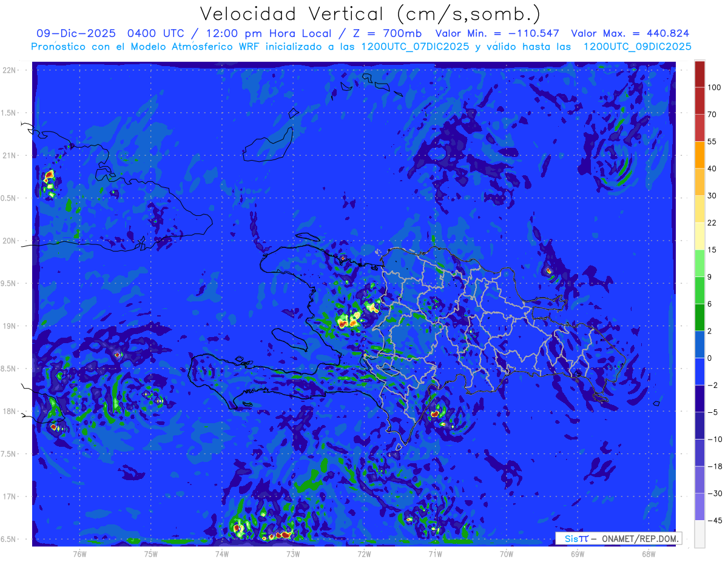Click the '70W' longitude label

[507, 554]
